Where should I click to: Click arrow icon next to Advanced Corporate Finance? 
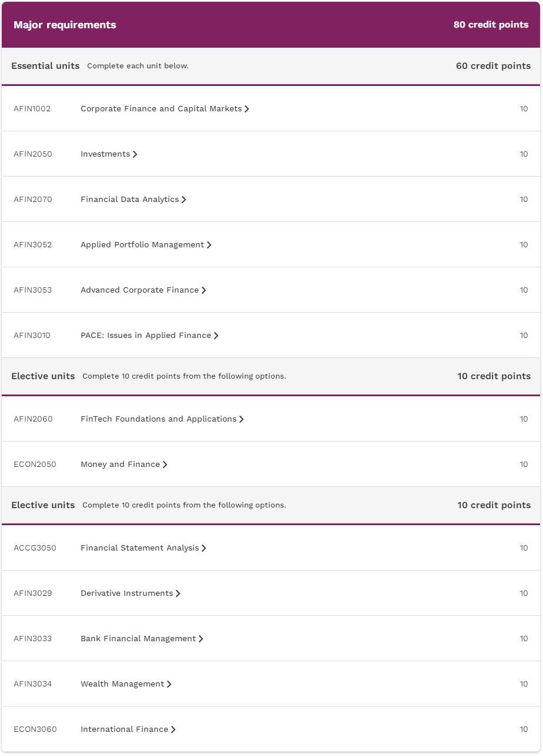(204, 290)
